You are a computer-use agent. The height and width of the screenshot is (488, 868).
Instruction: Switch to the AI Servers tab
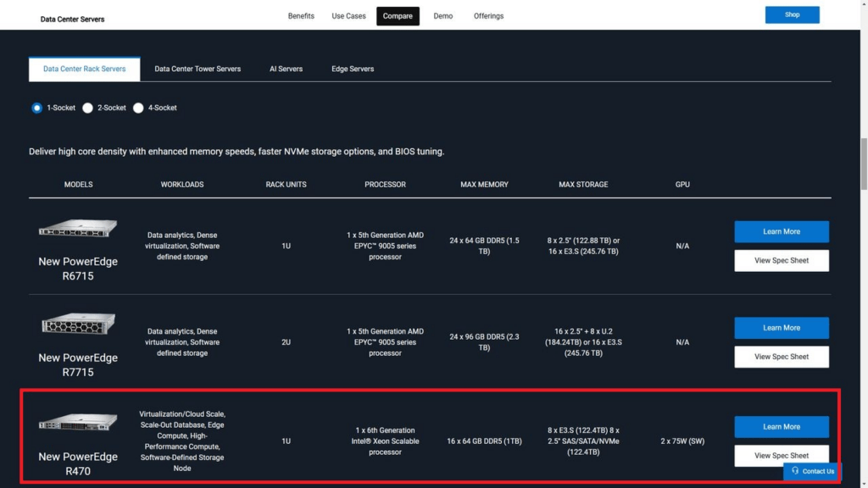click(x=286, y=69)
